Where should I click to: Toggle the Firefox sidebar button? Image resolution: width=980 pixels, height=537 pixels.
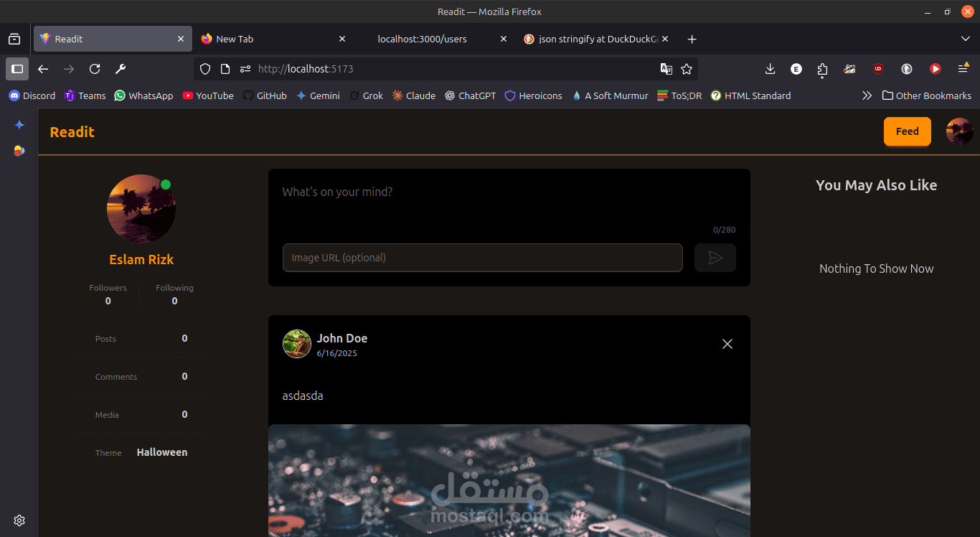(17, 69)
